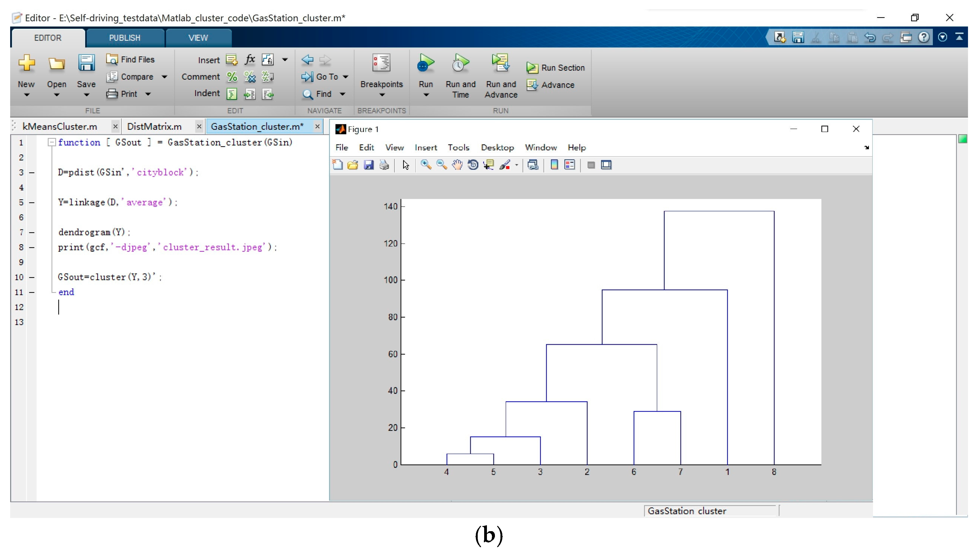980x557 pixels.
Task: Collapse the function code fold marker
Action: point(51,142)
